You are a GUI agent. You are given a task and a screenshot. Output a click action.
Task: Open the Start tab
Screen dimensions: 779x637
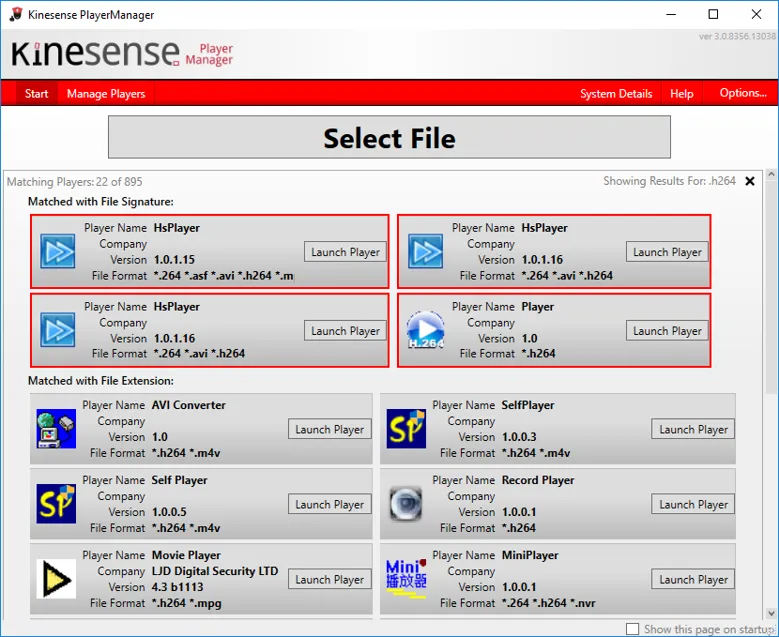point(37,93)
